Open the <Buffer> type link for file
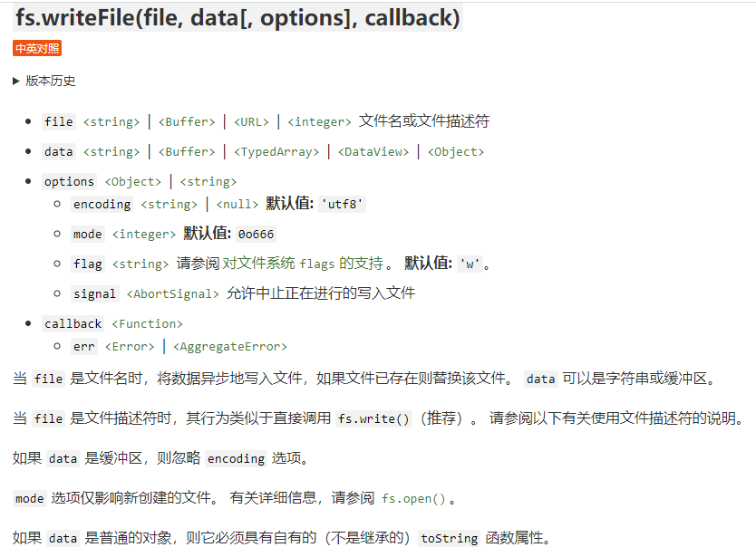Viewport: 756px width, 557px height. click(187, 121)
